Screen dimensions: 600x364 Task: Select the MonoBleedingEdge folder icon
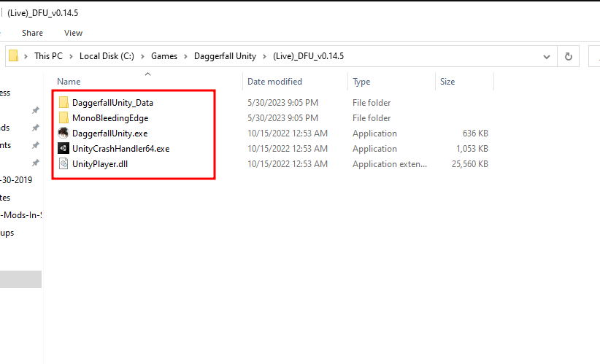64,117
